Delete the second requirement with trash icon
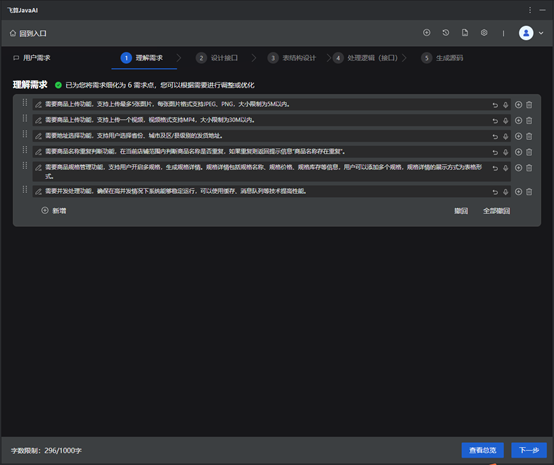Viewport: 554px width, 465px height. pyautogui.click(x=529, y=120)
